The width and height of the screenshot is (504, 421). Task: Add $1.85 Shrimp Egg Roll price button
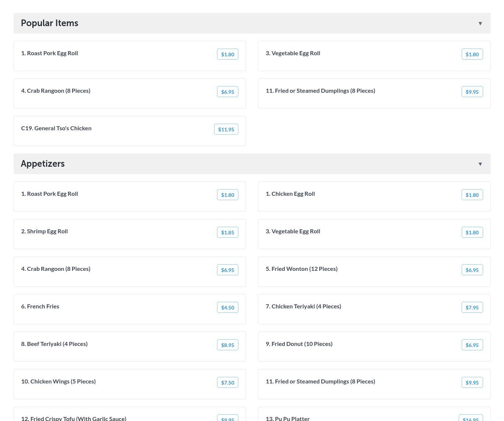(x=227, y=233)
